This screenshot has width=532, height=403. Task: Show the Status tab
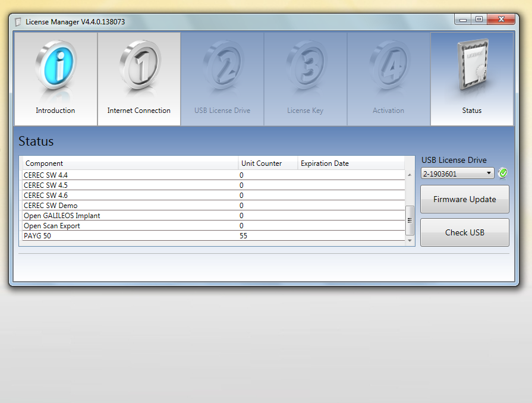click(x=472, y=78)
